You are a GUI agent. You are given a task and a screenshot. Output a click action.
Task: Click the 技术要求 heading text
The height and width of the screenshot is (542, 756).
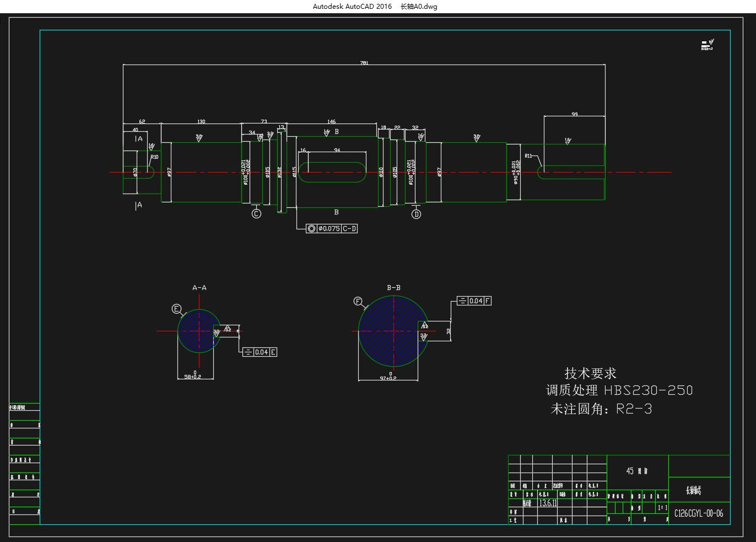590,373
